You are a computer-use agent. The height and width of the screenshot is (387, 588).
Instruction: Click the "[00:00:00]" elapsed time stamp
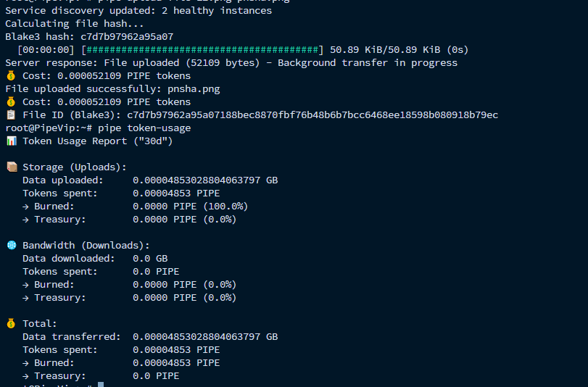click(x=46, y=50)
